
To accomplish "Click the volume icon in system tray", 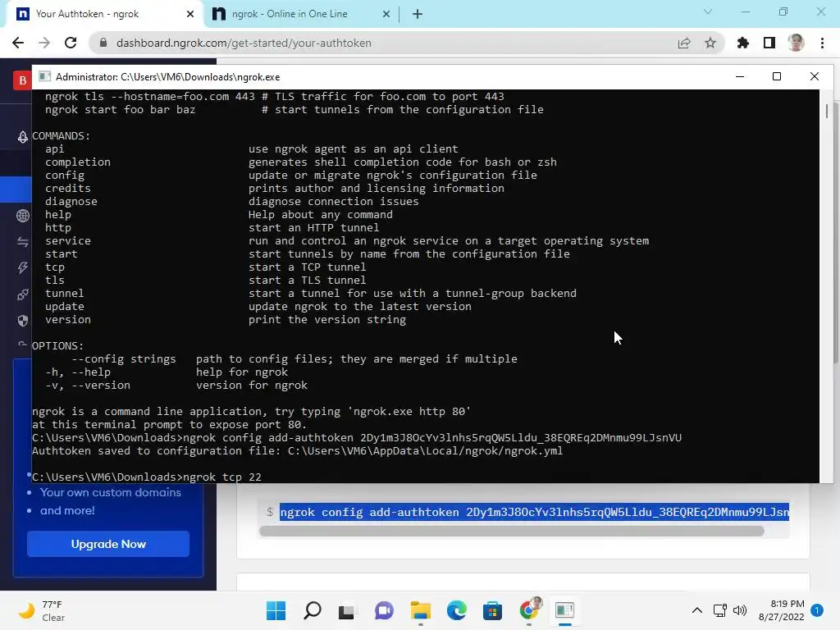I will pyautogui.click(x=740, y=610).
